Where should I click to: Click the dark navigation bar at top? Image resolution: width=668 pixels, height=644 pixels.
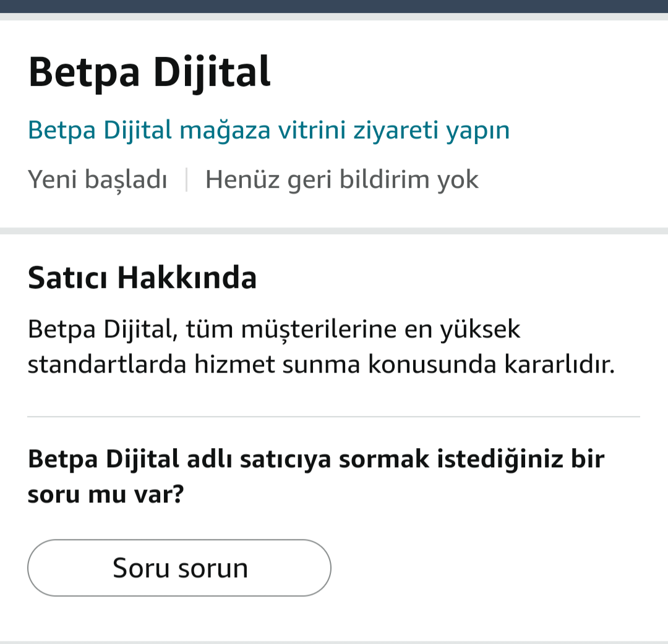334,6
